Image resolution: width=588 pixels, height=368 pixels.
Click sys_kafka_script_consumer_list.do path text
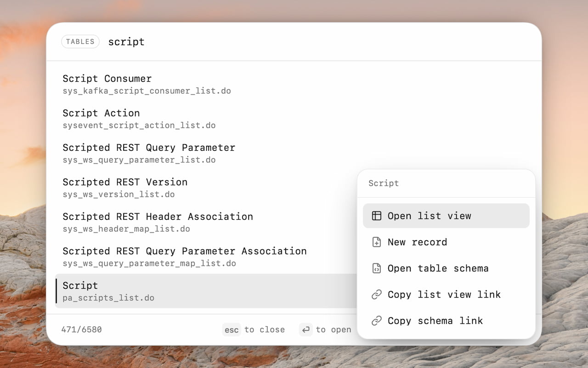147,91
